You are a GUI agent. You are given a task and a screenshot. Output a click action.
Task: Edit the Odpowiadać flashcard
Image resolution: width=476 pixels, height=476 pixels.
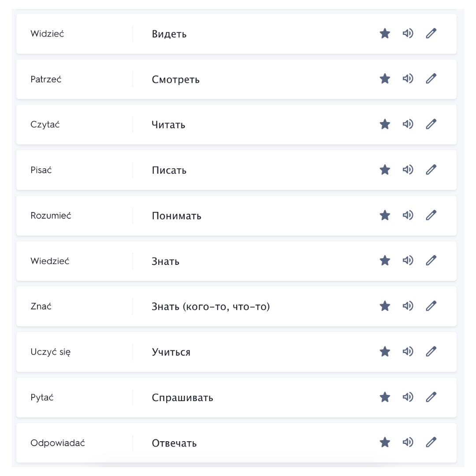[431, 443]
